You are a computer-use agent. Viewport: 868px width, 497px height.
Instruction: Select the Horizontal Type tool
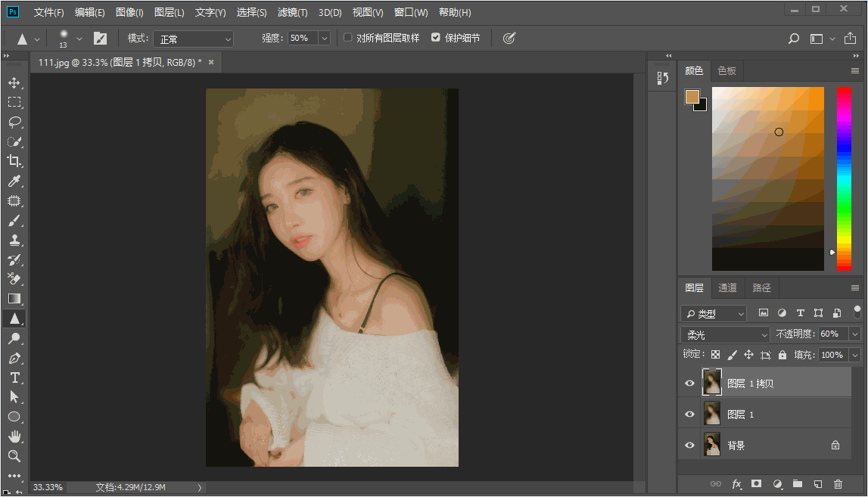click(x=14, y=377)
